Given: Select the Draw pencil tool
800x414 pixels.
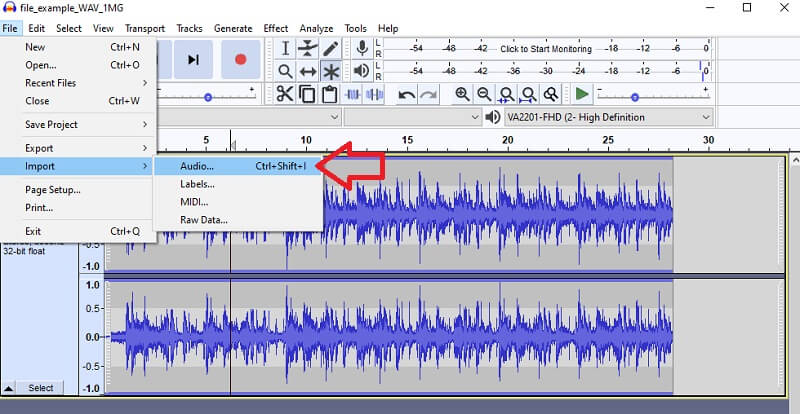Looking at the screenshot, I should coord(330,48).
